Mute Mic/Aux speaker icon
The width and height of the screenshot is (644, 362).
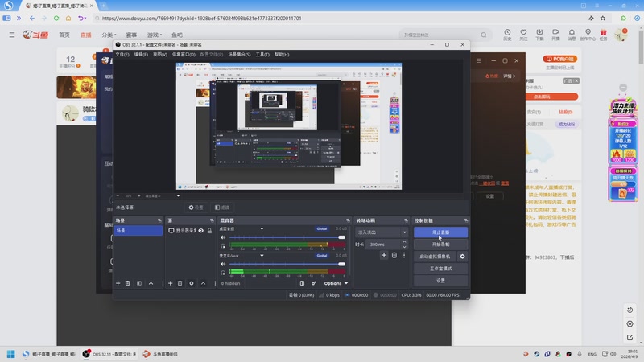coord(223,264)
